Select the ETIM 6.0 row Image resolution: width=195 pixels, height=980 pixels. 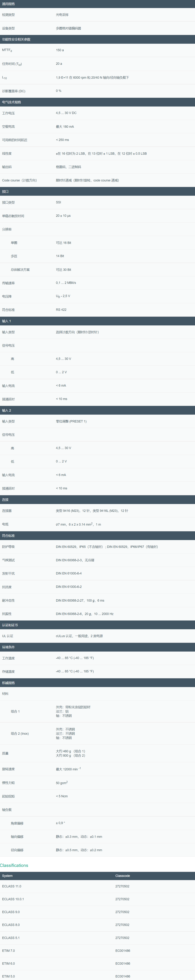coord(97,964)
